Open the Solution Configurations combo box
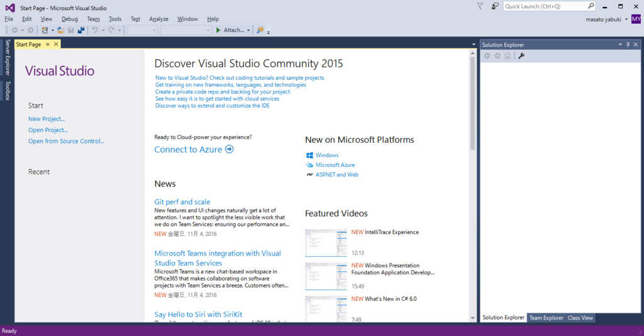 [x=143, y=30]
